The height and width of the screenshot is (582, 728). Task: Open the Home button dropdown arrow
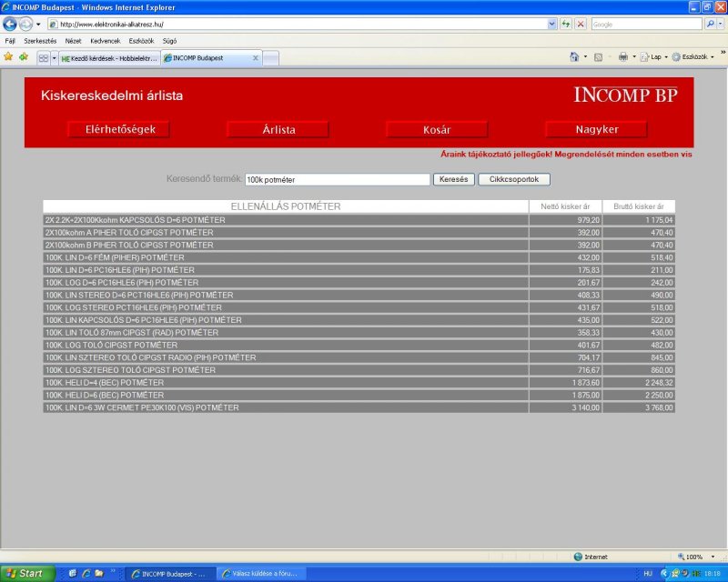[x=585, y=57]
